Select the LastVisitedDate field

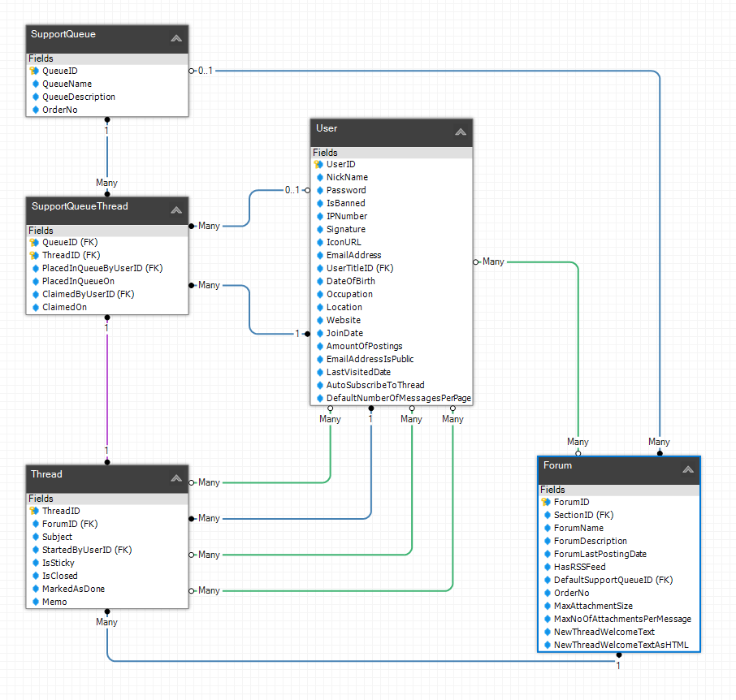click(x=392, y=372)
